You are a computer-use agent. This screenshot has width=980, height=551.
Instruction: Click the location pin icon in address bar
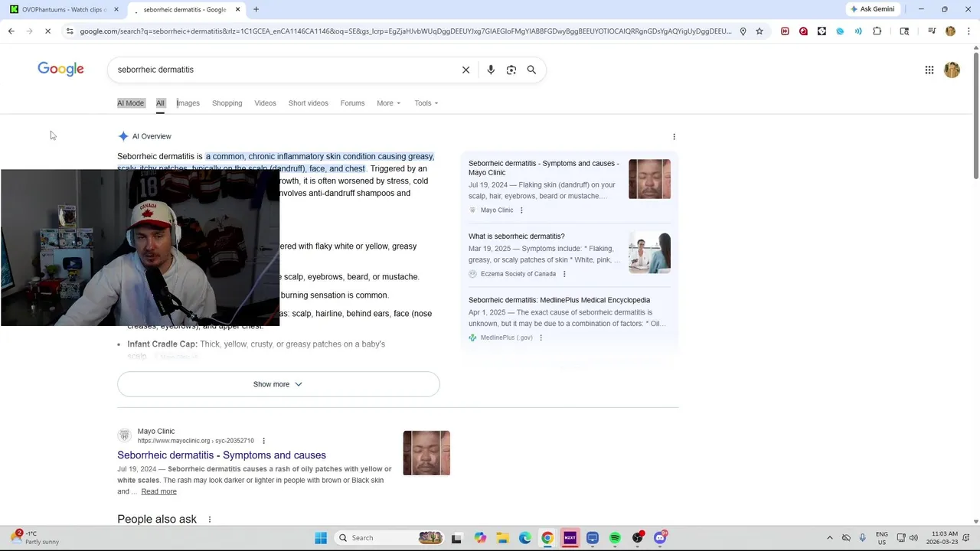tap(743, 31)
